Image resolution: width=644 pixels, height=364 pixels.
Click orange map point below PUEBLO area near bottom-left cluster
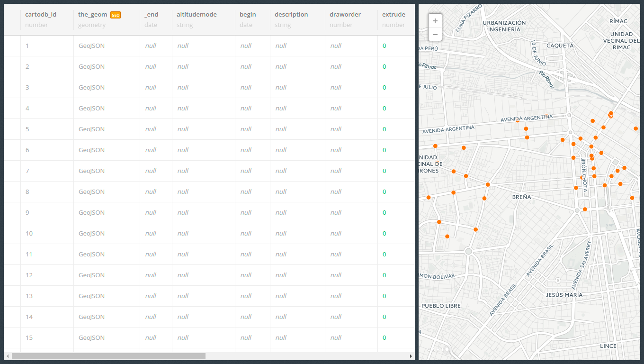(447, 236)
